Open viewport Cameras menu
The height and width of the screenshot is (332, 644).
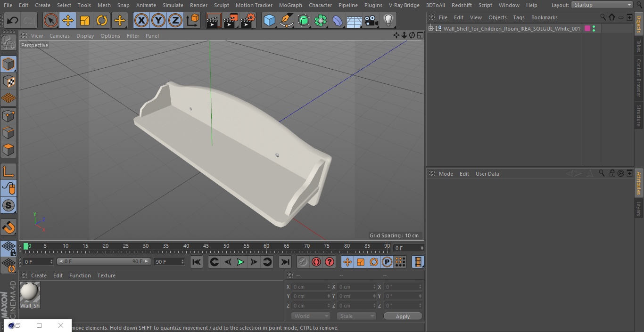coord(59,36)
